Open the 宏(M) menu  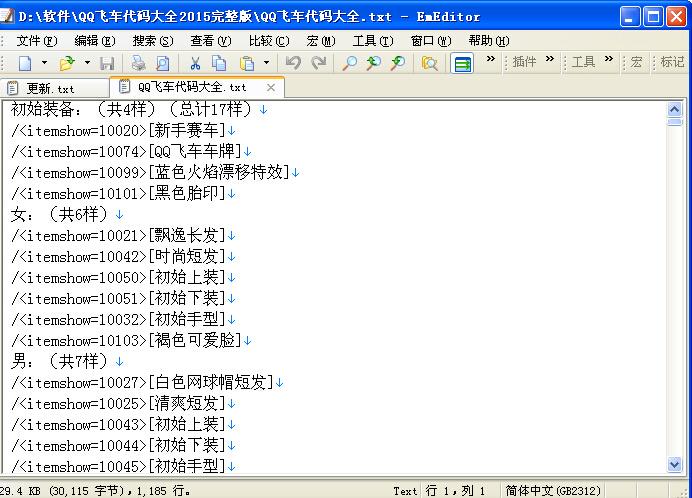tap(321, 41)
